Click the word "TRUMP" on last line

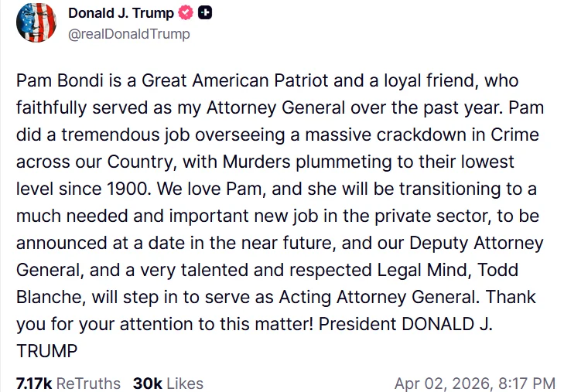(x=47, y=351)
